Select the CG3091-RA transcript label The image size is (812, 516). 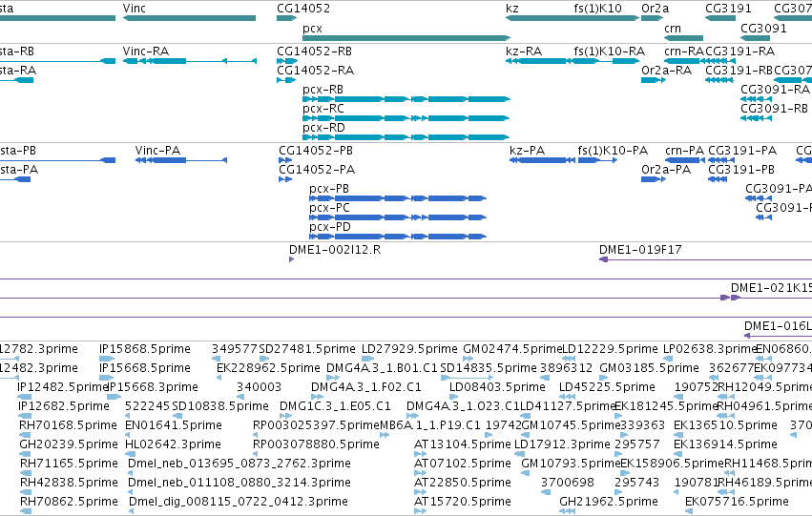[x=775, y=90]
